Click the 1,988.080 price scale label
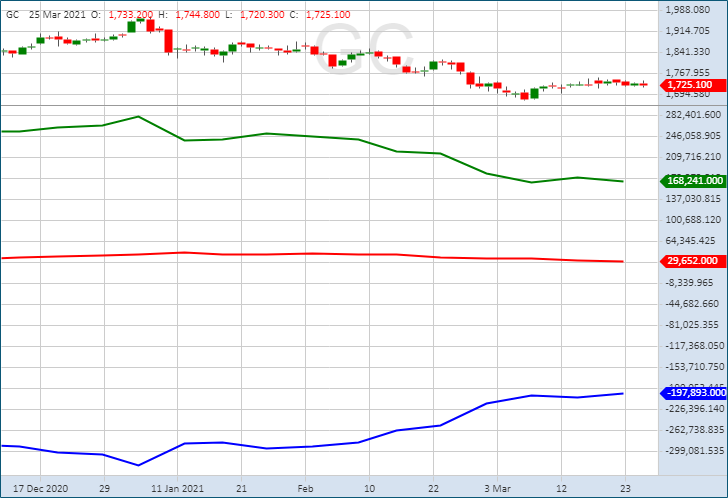This screenshot has width=728, height=498. pos(694,10)
